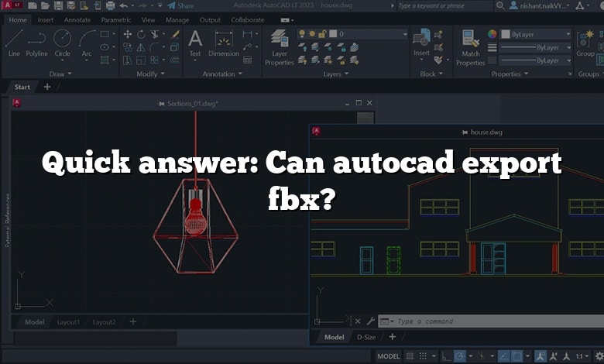604x364 pixels.
Task: Switch to the Manage ribbon tab
Action: point(177,19)
